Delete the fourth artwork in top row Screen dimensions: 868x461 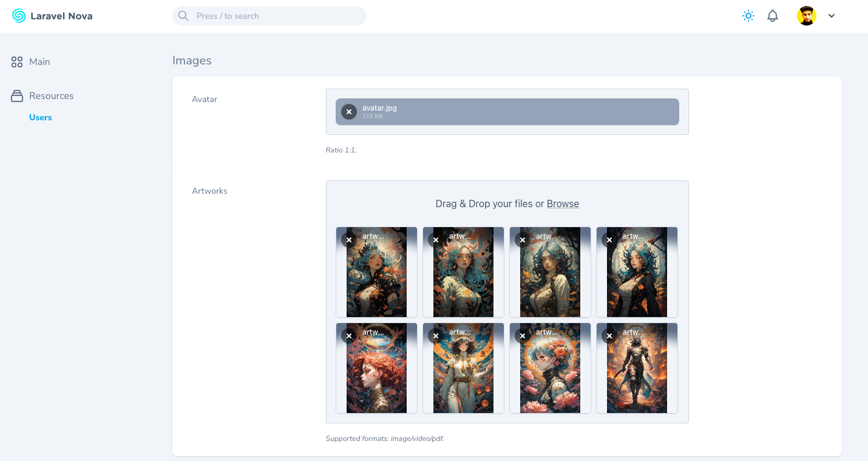(x=609, y=240)
